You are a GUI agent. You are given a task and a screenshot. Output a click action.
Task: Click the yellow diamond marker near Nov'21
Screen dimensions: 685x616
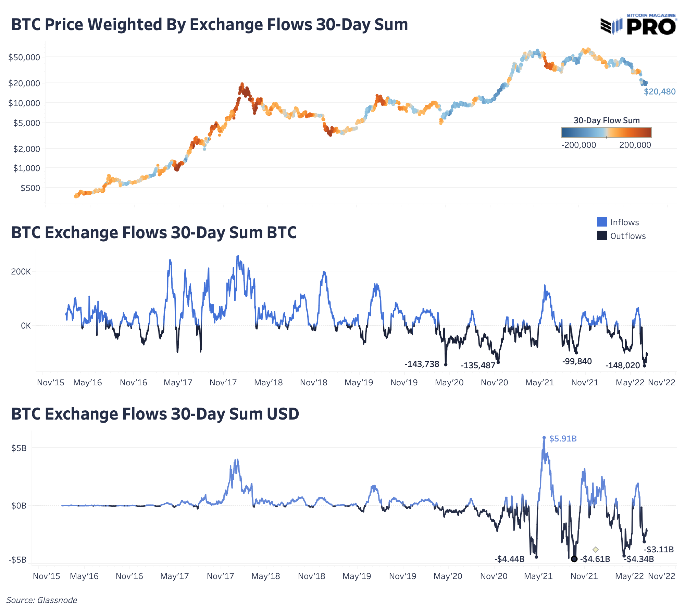coord(596,550)
